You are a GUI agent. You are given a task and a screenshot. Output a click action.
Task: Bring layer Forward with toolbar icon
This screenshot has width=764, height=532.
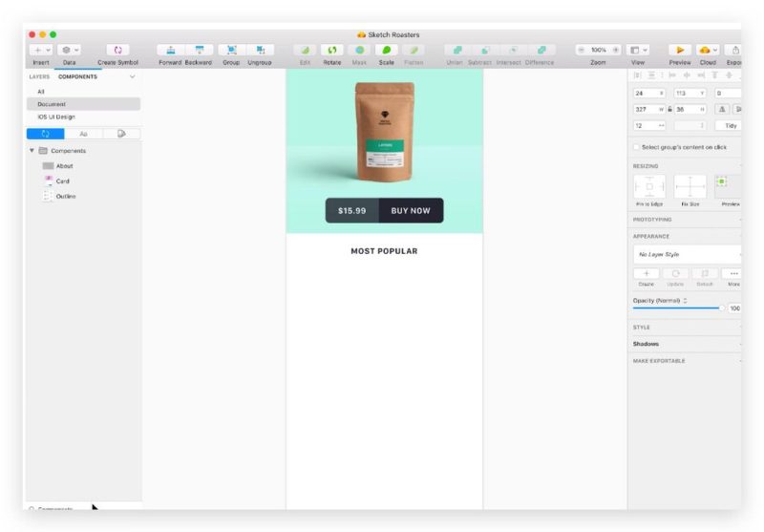coord(171,51)
